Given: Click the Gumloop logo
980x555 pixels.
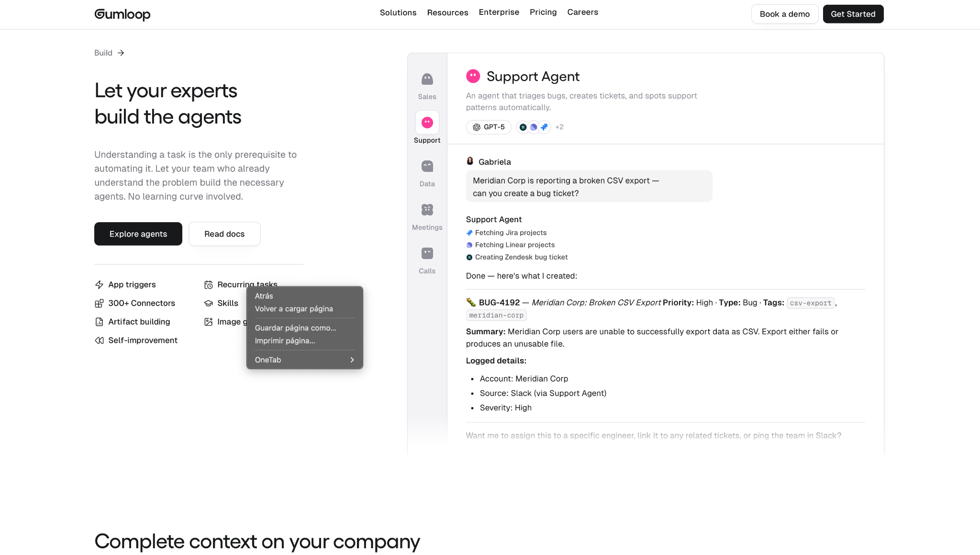Looking at the screenshot, I should (x=122, y=14).
